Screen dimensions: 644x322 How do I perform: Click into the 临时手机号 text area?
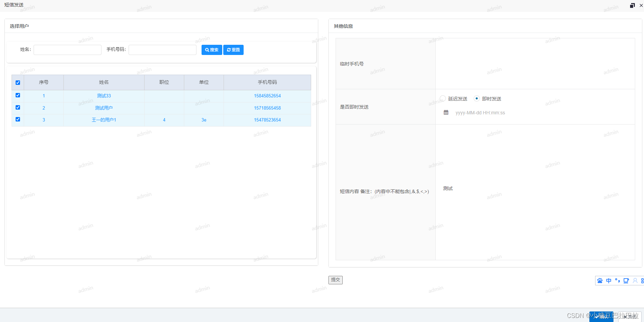(535, 64)
